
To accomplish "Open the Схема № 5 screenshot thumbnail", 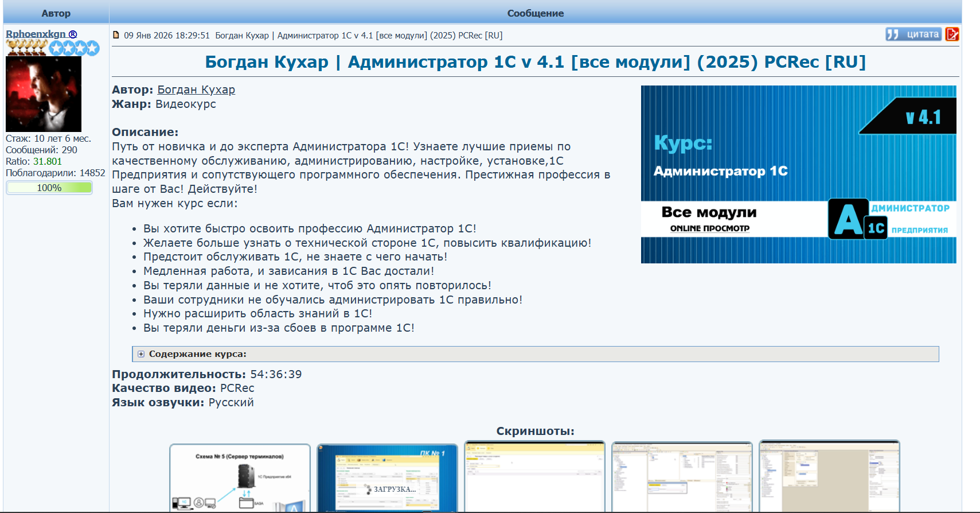I will point(240,477).
